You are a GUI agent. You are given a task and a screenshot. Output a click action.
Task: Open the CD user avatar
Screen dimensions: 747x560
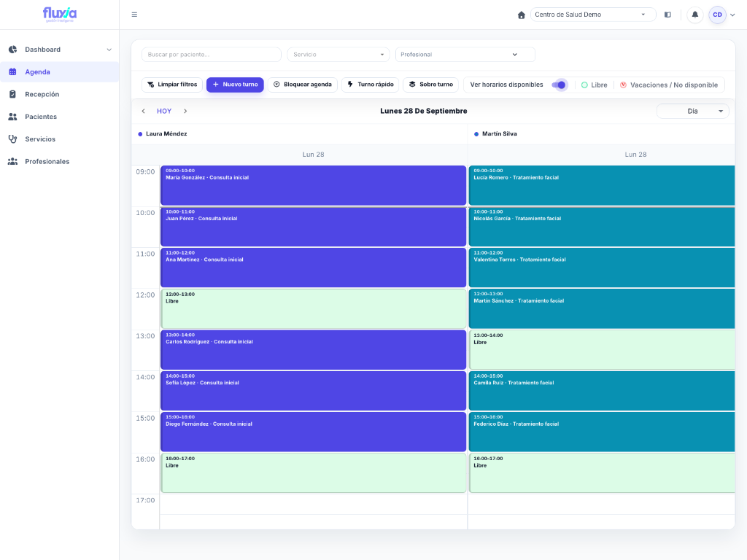[x=718, y=15]
